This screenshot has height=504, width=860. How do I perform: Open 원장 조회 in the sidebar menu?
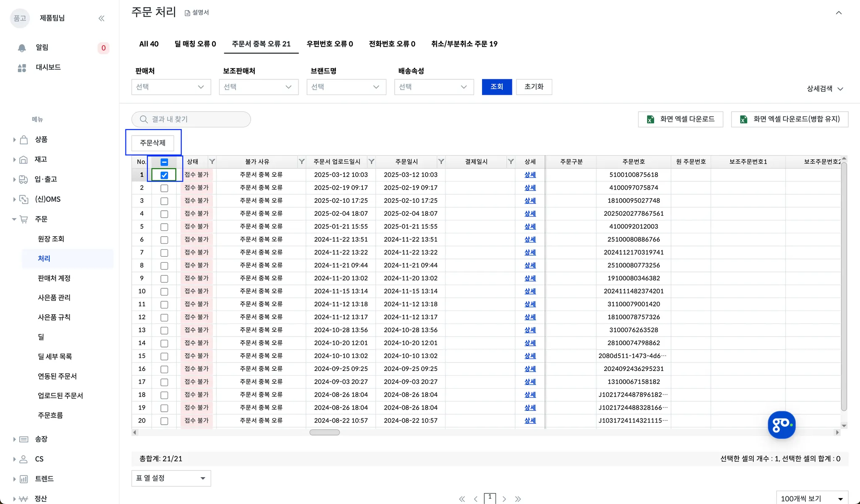51,239
